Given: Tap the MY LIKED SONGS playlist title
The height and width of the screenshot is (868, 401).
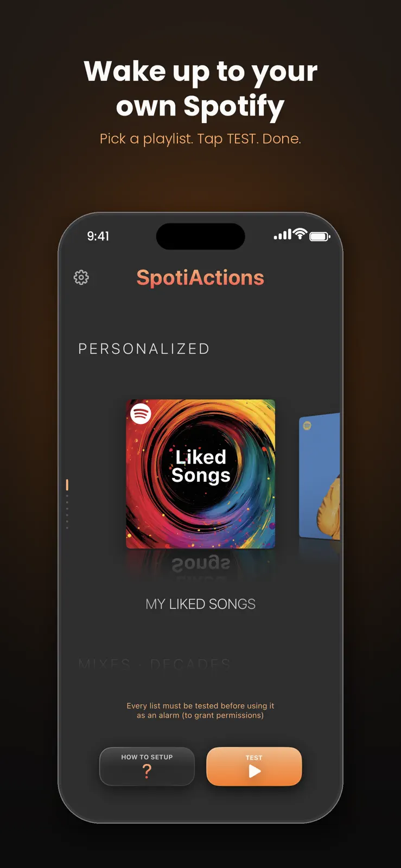Looking at the screenshot, I should (201, 604).
